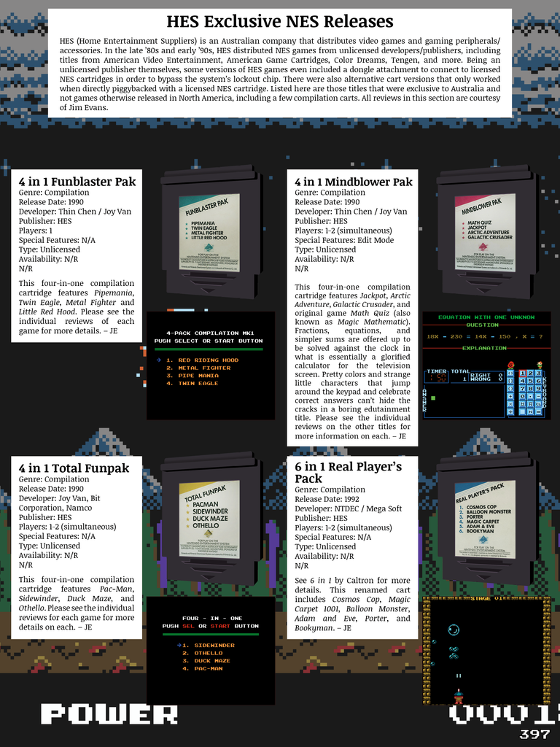Click 'PACMAN' on the Total Funpak label

205,504
